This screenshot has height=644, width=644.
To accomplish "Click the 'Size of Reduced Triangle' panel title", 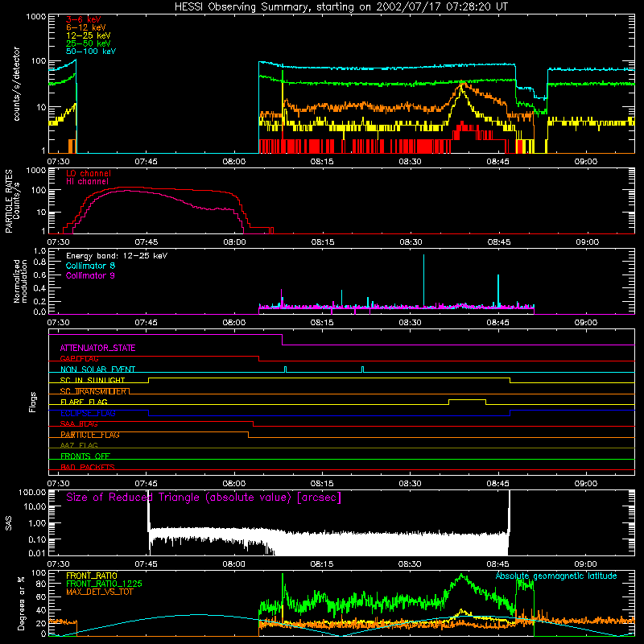I will [x=204, y=497].
